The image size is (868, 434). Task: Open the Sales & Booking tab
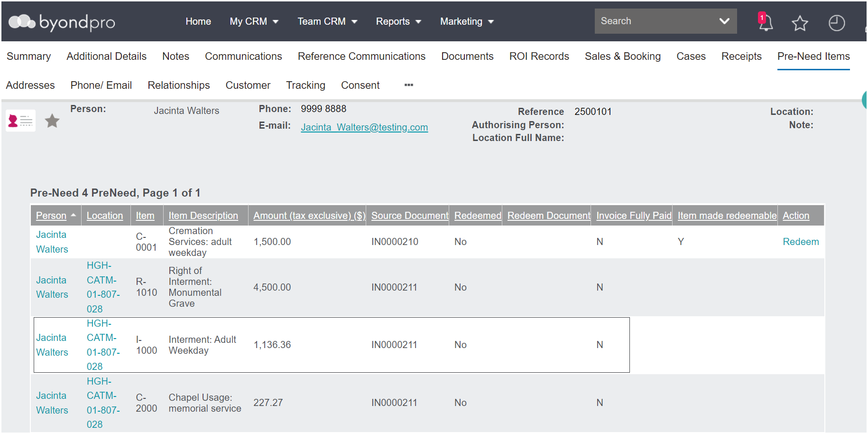pos(623,56)
